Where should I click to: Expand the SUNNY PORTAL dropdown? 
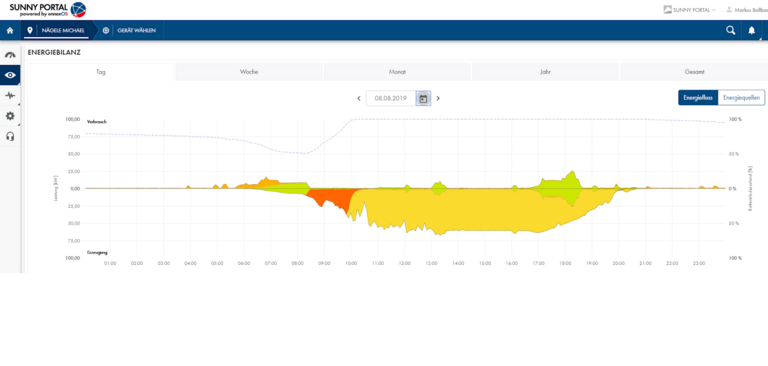tap(689, 9)
